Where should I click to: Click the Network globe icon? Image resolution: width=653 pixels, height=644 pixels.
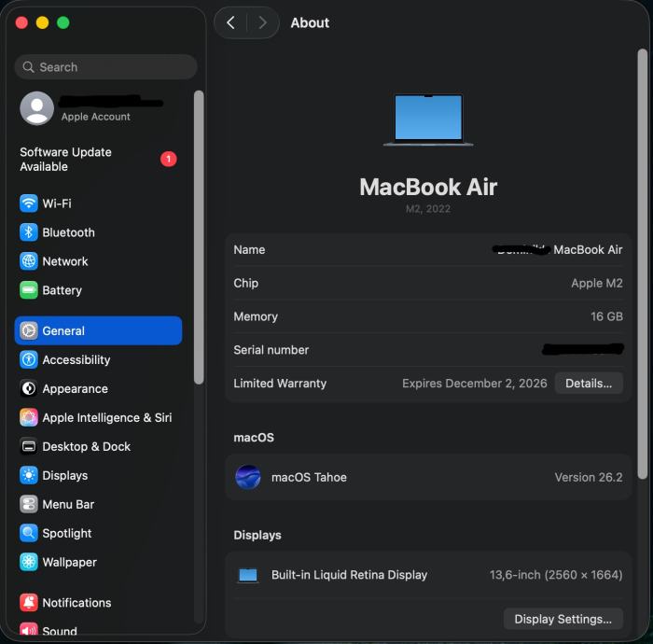(x=29, y=261)
